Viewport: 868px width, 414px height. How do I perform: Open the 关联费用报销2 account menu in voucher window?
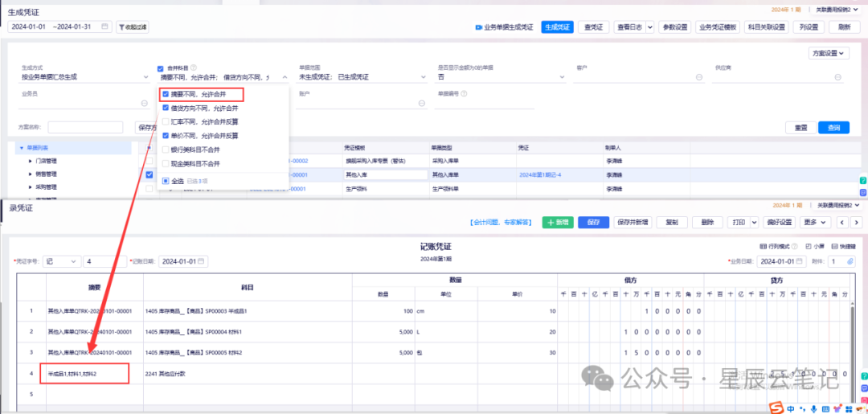point(838,205)
